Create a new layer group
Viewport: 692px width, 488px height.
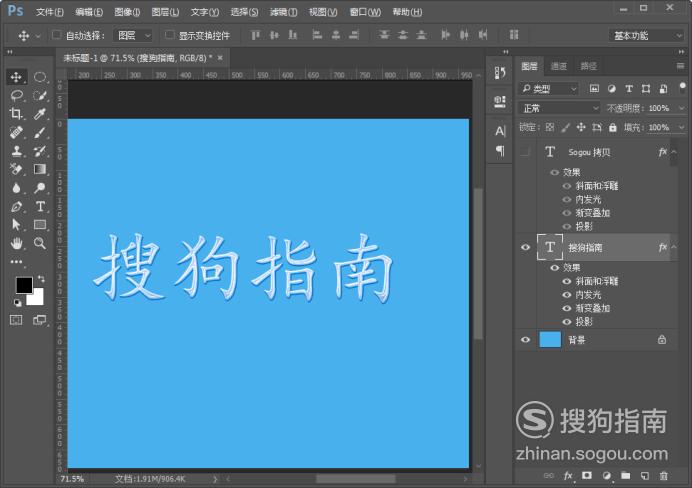pyautogui.click(x=626, y=476)
